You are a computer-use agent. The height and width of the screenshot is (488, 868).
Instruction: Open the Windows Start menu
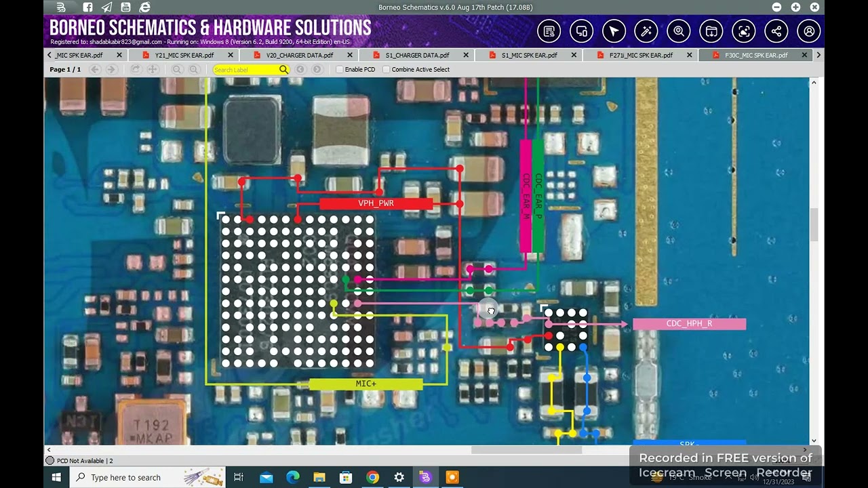56,478
